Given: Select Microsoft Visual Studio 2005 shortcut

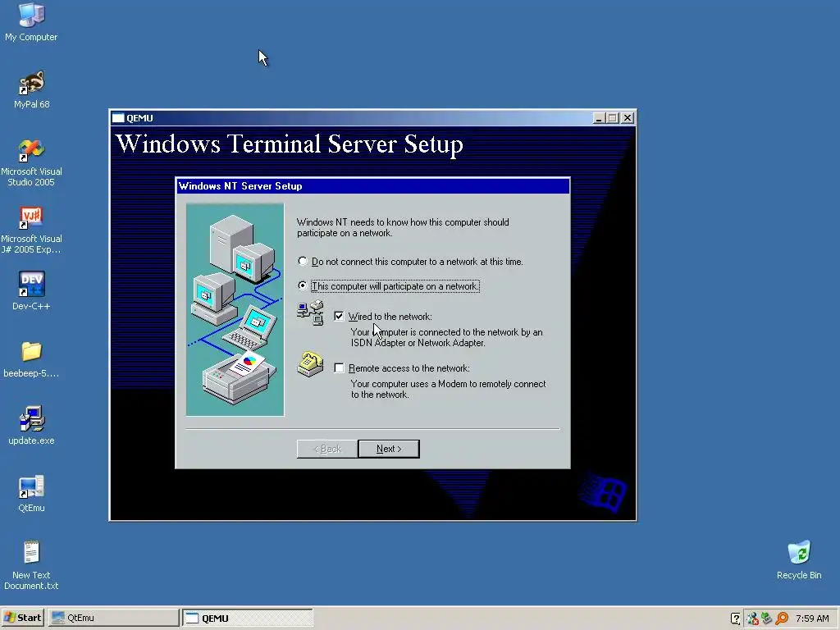Looking at the screenshot, I should click(x=31, y=163).
